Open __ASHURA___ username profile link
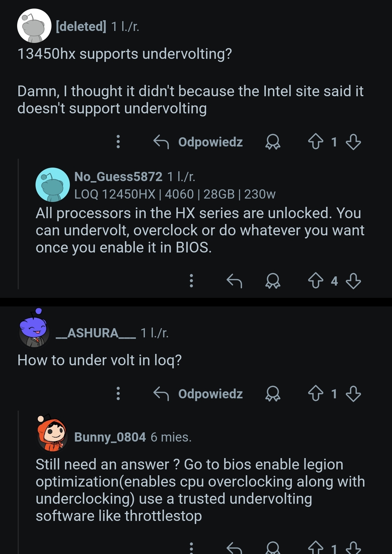This screenshot has height=554, width=392. (x=96, y=333)
